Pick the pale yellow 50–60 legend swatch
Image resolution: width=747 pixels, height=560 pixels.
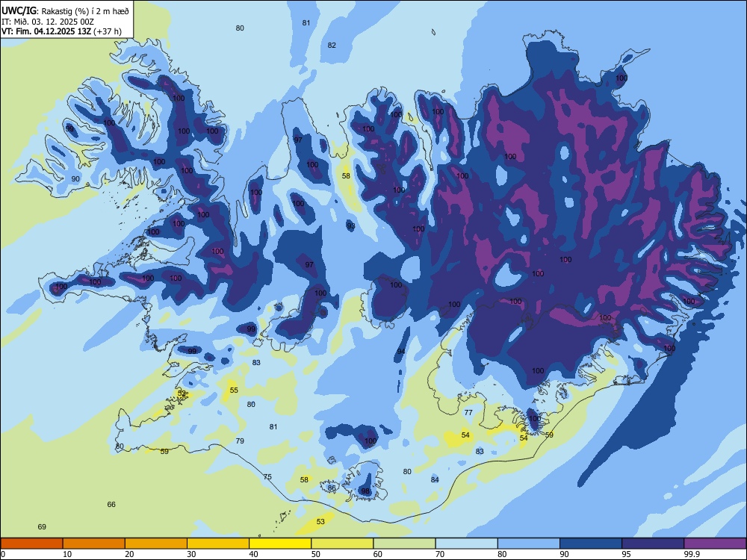coord(343,544)
